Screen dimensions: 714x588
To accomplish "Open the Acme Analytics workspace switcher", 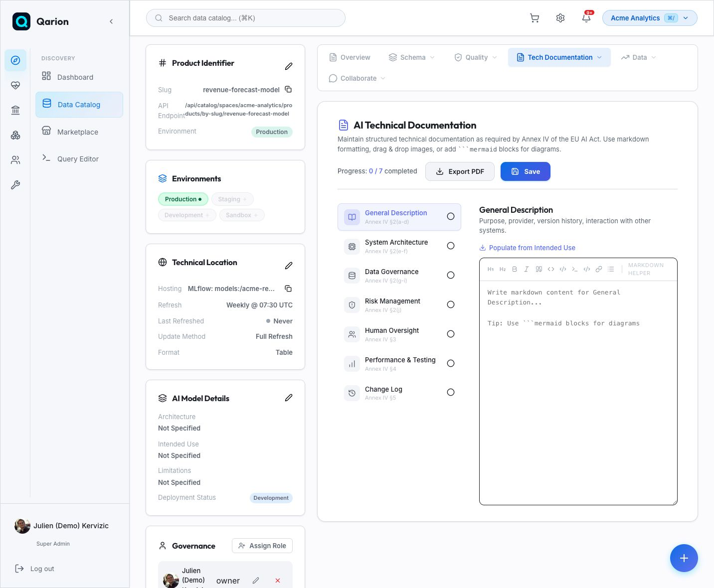I will click(650, 18).
